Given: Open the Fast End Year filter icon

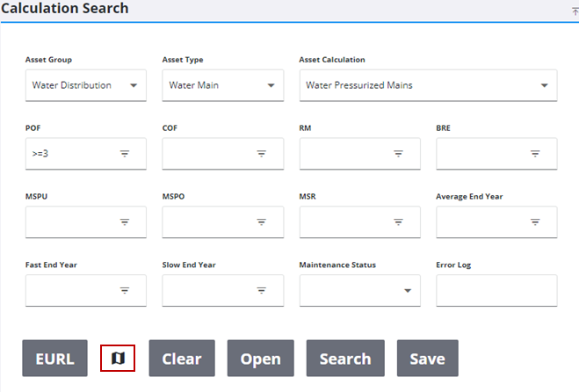Looking at the screenshot, I should [x=125, y=291].
